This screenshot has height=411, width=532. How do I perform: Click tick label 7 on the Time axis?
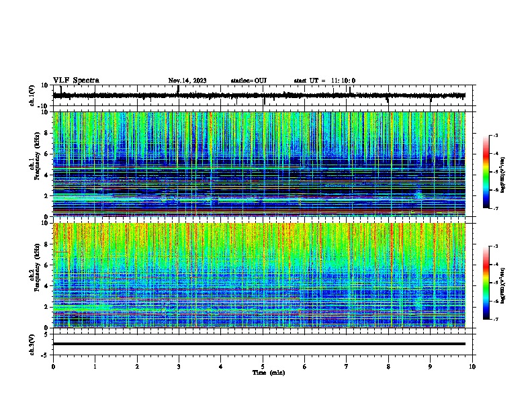point(347,367)
